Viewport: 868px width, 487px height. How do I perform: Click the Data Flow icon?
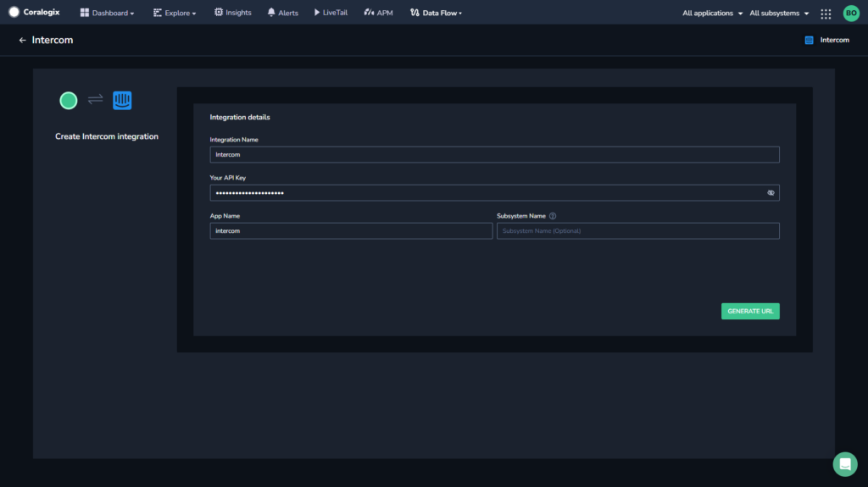click(415, 12)
